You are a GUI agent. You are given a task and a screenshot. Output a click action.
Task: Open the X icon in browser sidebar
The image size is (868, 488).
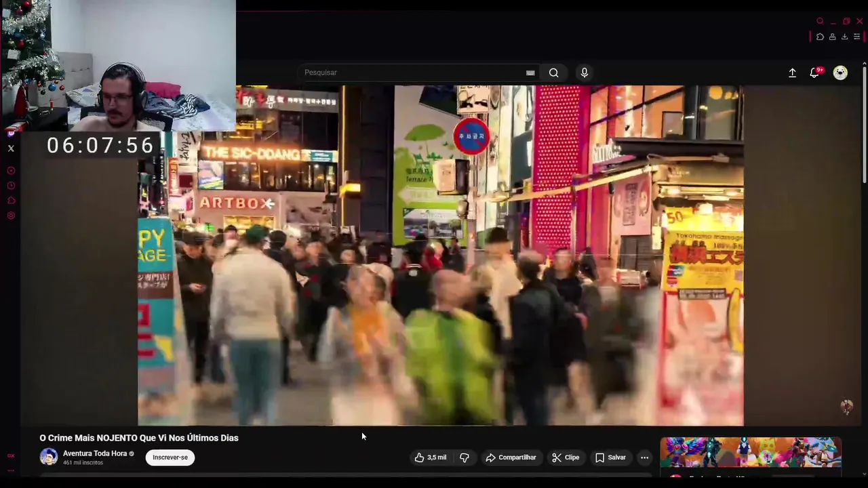[x=11, y=148]
